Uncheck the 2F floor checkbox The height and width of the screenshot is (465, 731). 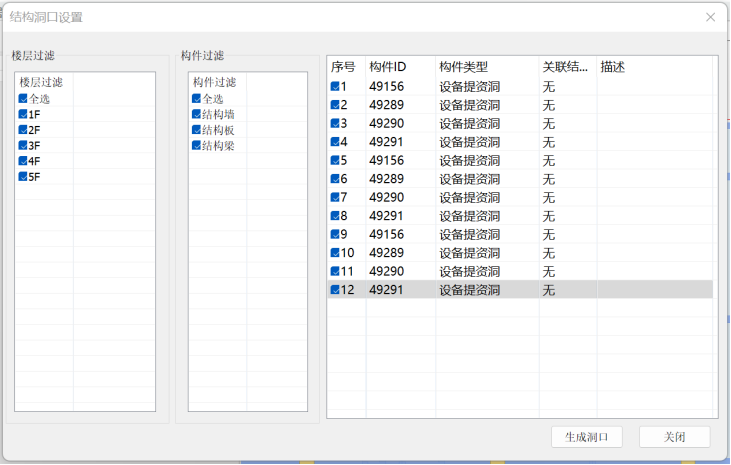(x=23, y=130)
